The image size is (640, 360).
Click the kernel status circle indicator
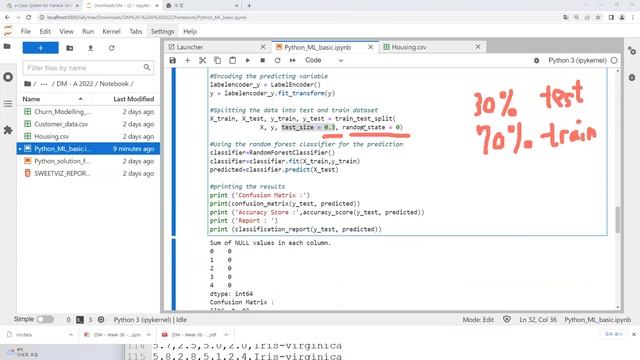[x=614, y=60]
